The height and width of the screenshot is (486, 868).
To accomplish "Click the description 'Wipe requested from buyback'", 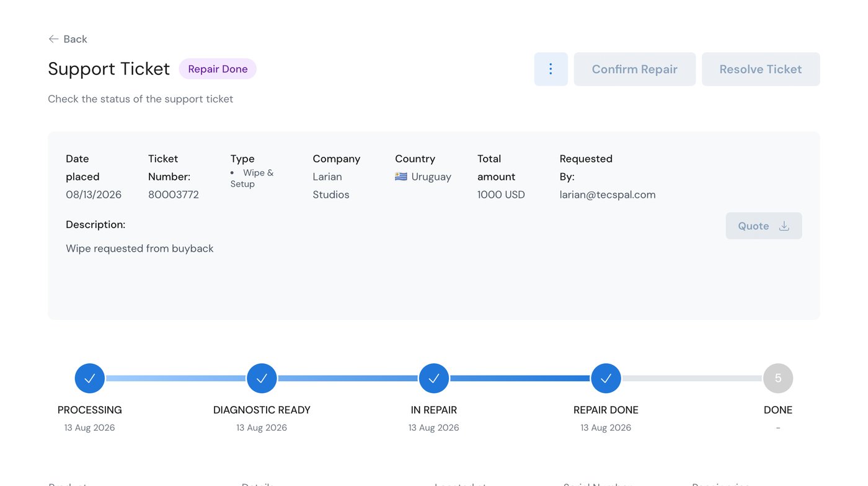I will (139, 249).
